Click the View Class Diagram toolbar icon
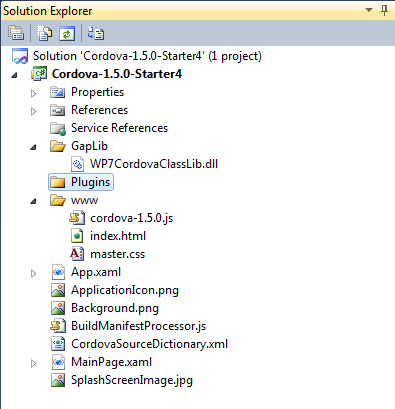This screenshot has height=409, width=395. (96, 33)
